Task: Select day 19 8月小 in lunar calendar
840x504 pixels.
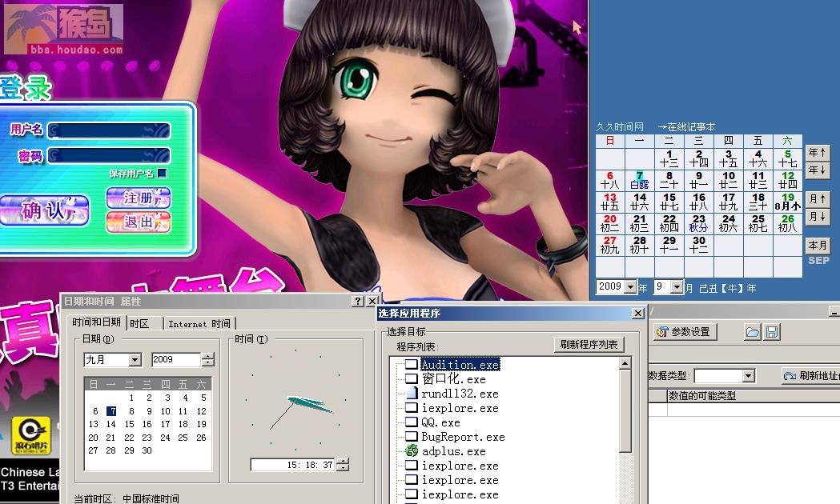Action: [787, 202]
